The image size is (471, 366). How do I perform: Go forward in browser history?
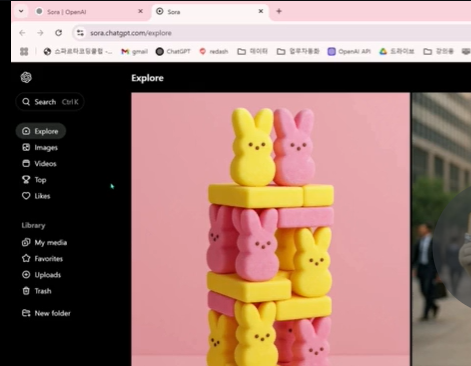40,33
